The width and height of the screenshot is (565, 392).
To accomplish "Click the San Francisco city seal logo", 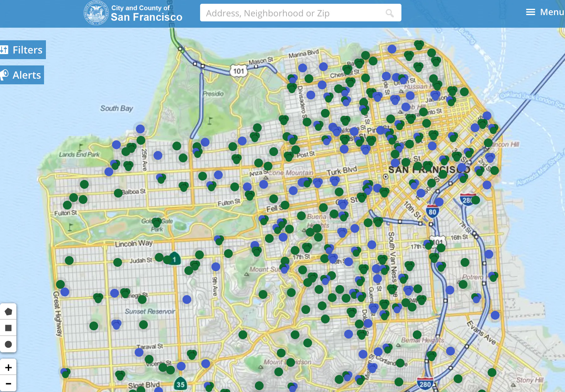I will tap(96, 13).
